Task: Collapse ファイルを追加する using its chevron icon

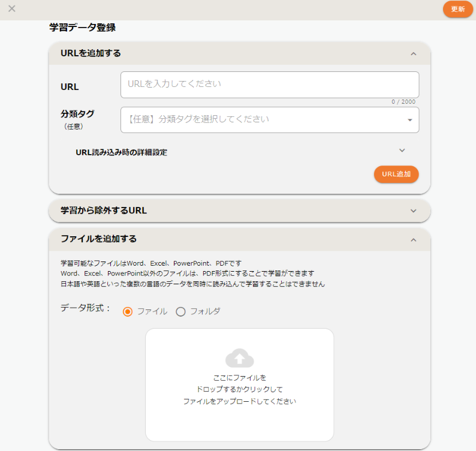Action: pos(413,239)
